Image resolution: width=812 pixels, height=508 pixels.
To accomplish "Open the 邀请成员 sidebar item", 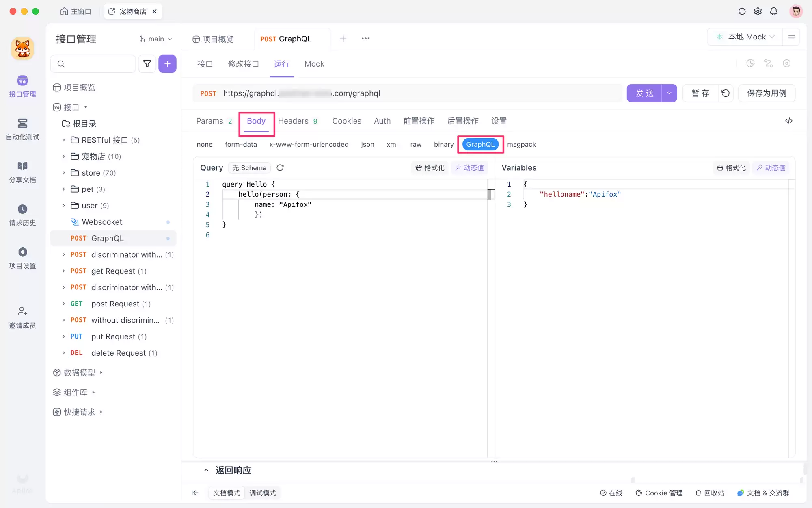I will (x=22, y=317).
